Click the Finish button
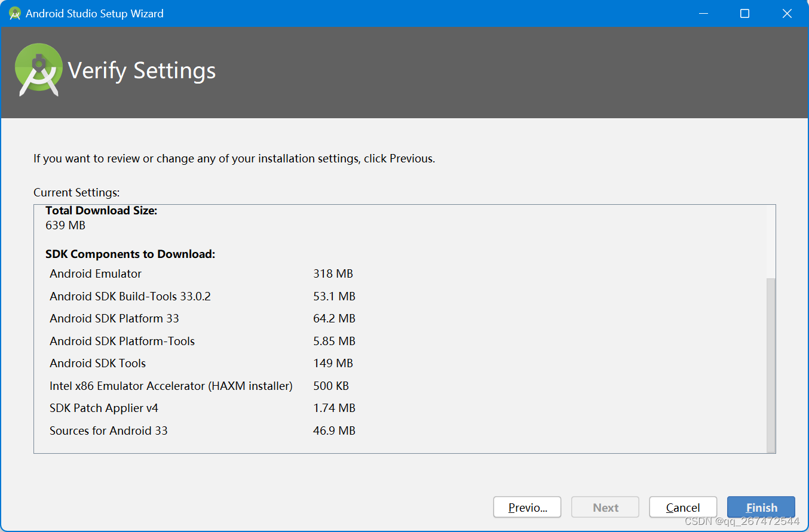Viewport: 809px width, 532px height. point(761,507)
